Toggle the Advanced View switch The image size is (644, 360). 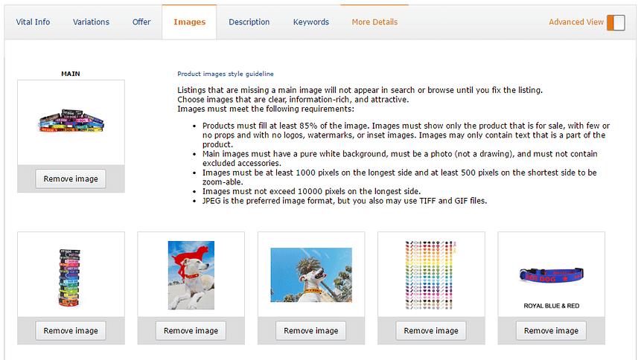[615, 22]
